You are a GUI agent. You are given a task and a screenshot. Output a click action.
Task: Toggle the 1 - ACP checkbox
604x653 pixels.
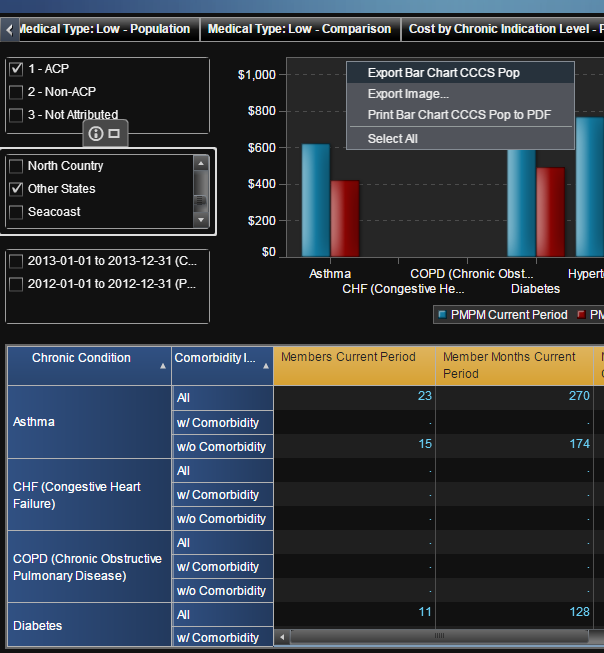click(16, 69)
